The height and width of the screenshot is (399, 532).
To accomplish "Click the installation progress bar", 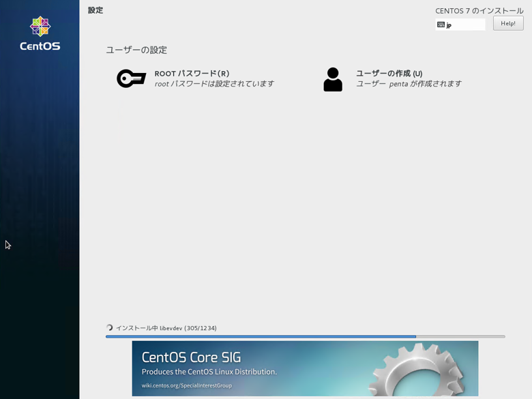I will click(x=306, y=336).
